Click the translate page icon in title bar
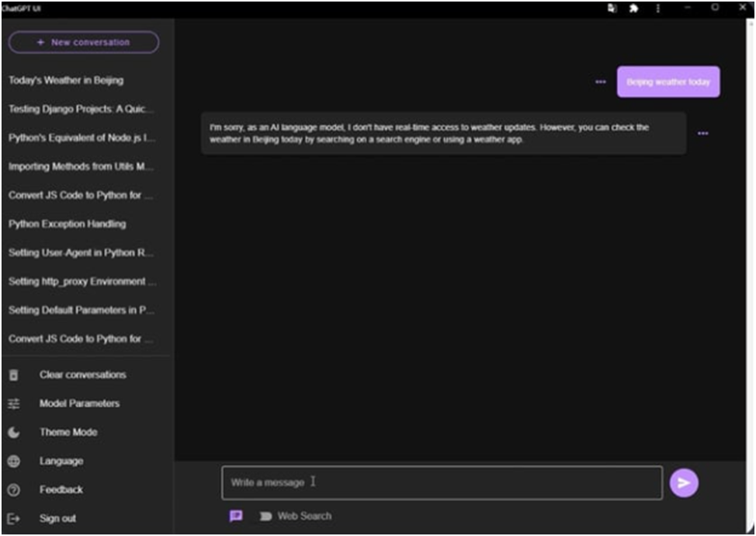 (612, 8)
